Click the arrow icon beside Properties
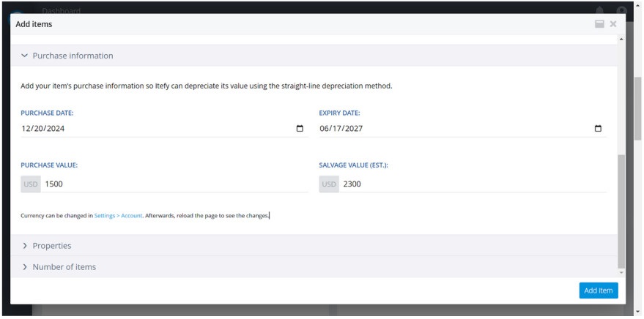This screenshot has width=644, height=319. [24, 246]
